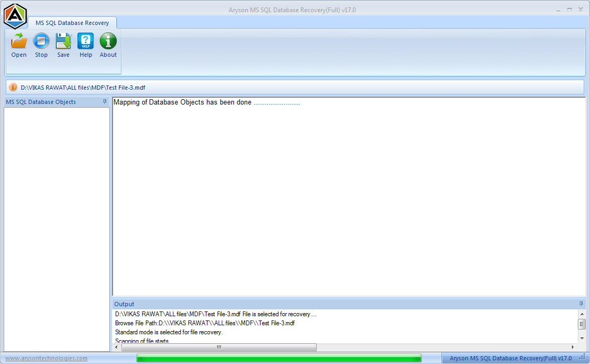
Task: Pin the MS SQL Database Objects panel
Action: pyautogui.click(x=105, y=102)
